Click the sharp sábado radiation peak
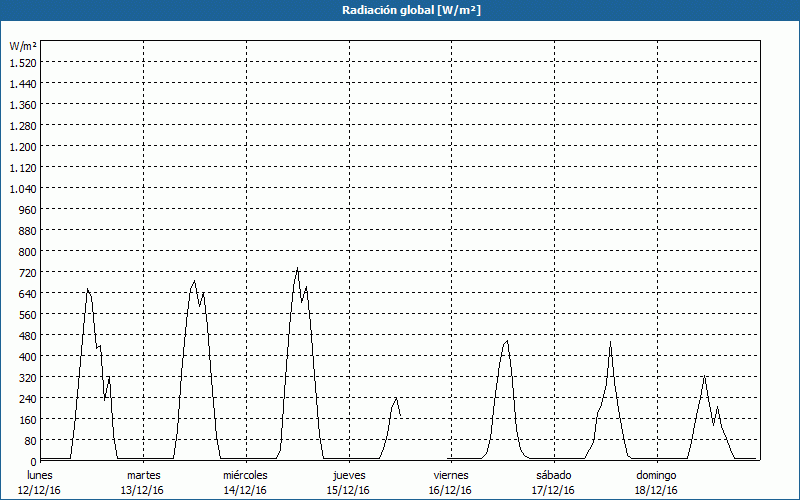Image resolution: width=800 pixels, height=500 pixels. tap(610, 342)
